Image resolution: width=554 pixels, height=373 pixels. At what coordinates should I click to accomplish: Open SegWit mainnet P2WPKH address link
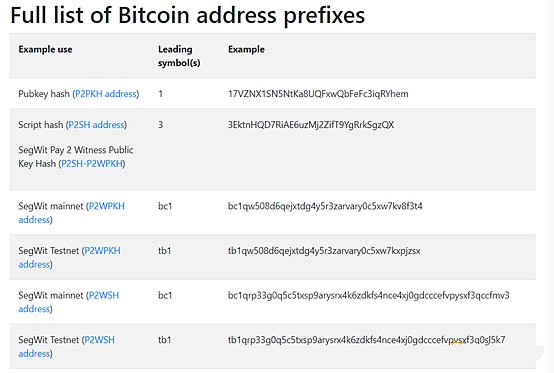(x=71, y=213)
